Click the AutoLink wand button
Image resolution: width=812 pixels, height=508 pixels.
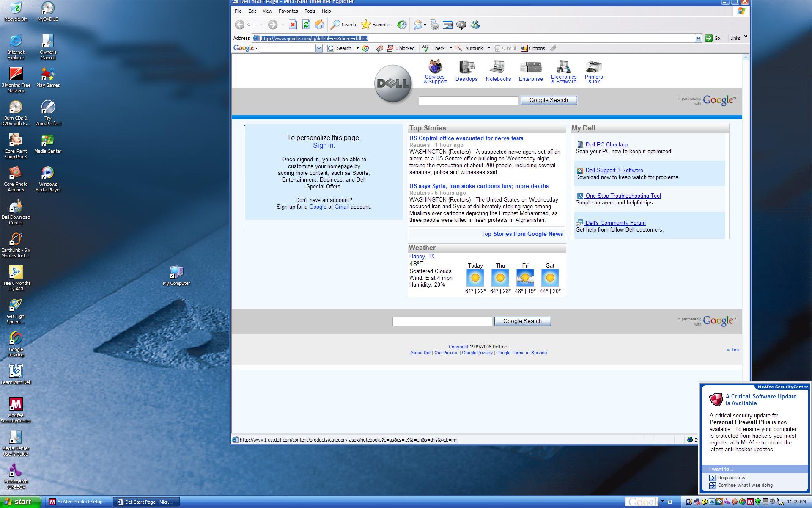469,48
